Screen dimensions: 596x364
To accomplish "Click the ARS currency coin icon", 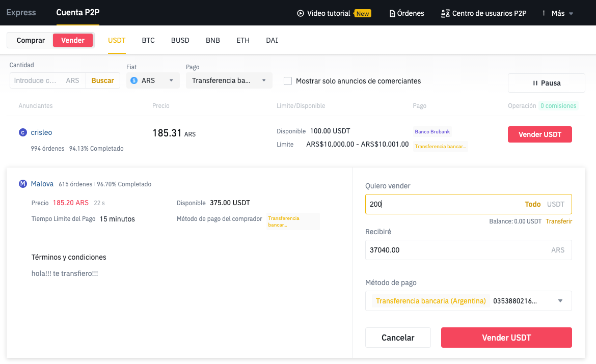I will (x=134, y=80).
